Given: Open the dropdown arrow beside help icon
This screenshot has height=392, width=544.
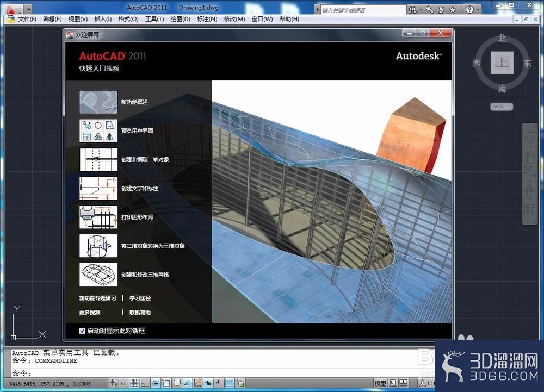Looking at the screenshot, I should [478, 10].
